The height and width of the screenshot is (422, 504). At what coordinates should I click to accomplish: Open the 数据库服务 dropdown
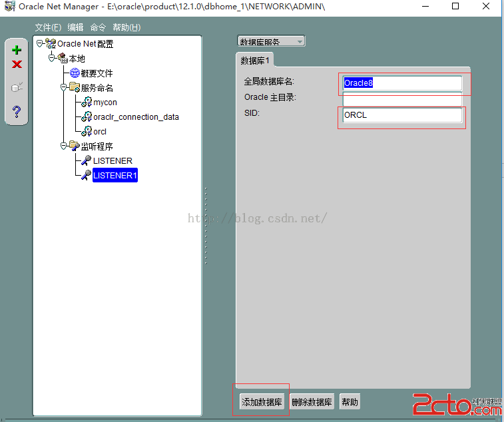pyautogui.click(x=271, y=41)
